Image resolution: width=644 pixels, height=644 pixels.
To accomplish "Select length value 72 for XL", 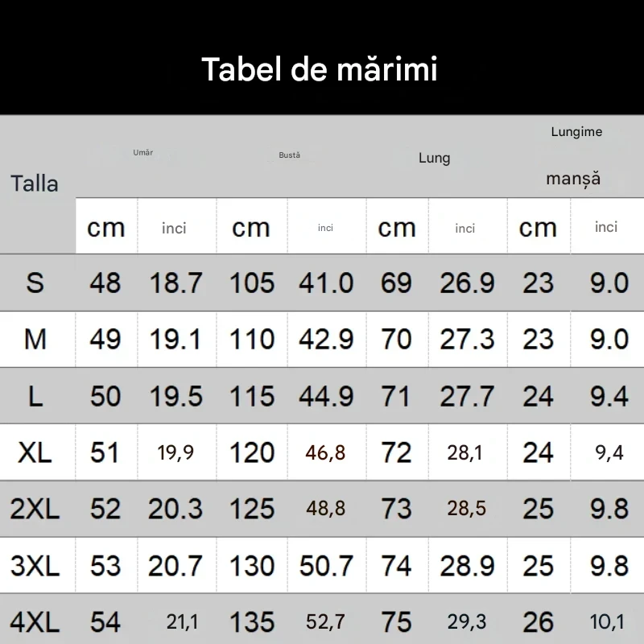I will coord(396,452).
